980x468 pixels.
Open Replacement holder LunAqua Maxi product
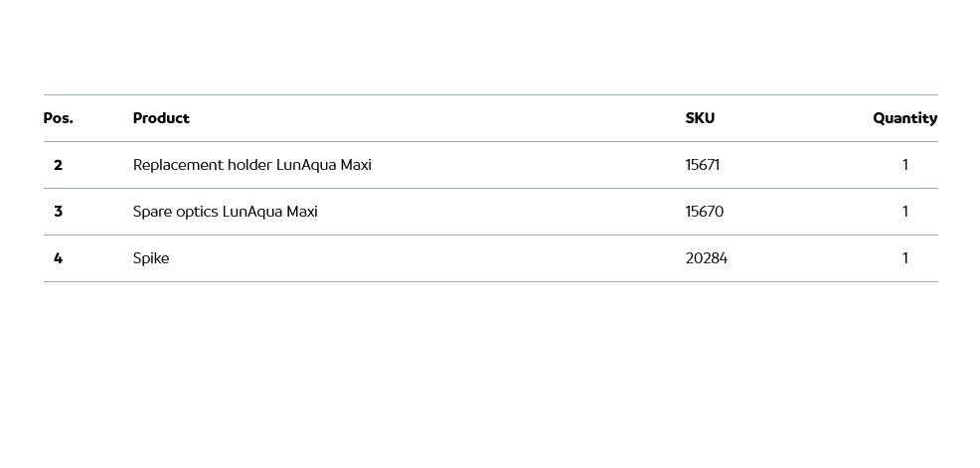pyautogui.click(x=252, y=165)
